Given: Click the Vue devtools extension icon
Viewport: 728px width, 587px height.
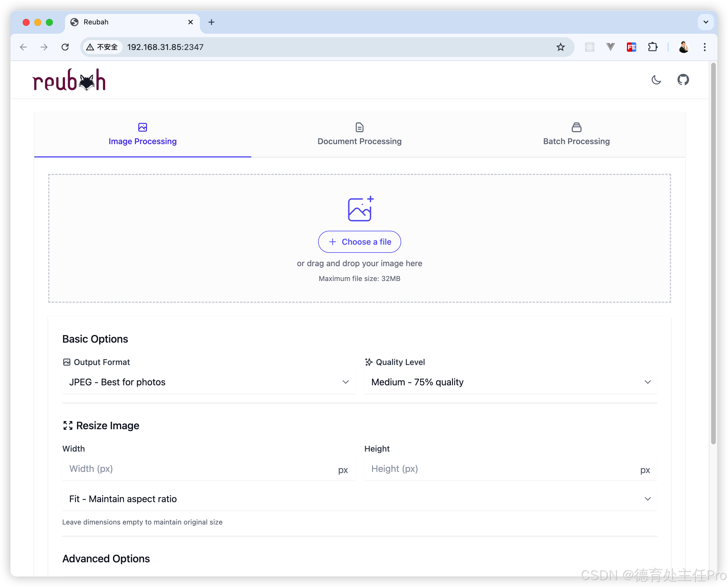Looking at the screenshot, I should click(610, 47).
